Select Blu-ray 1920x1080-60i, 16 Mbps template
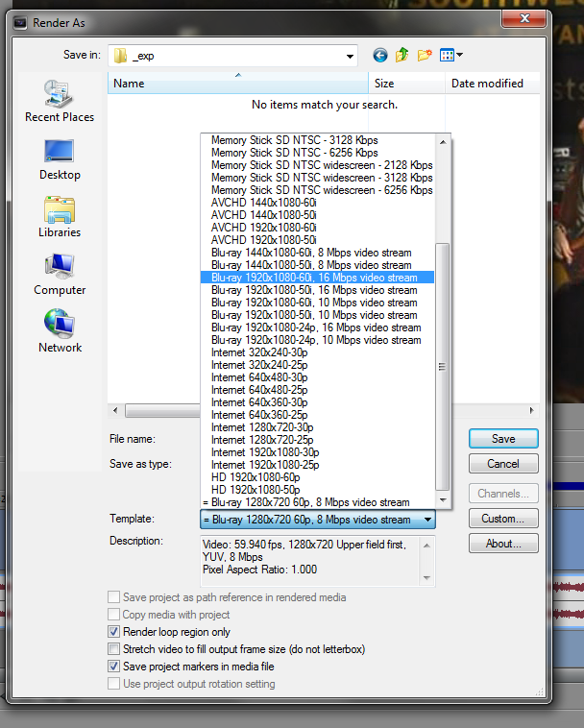 pos(317,278)
